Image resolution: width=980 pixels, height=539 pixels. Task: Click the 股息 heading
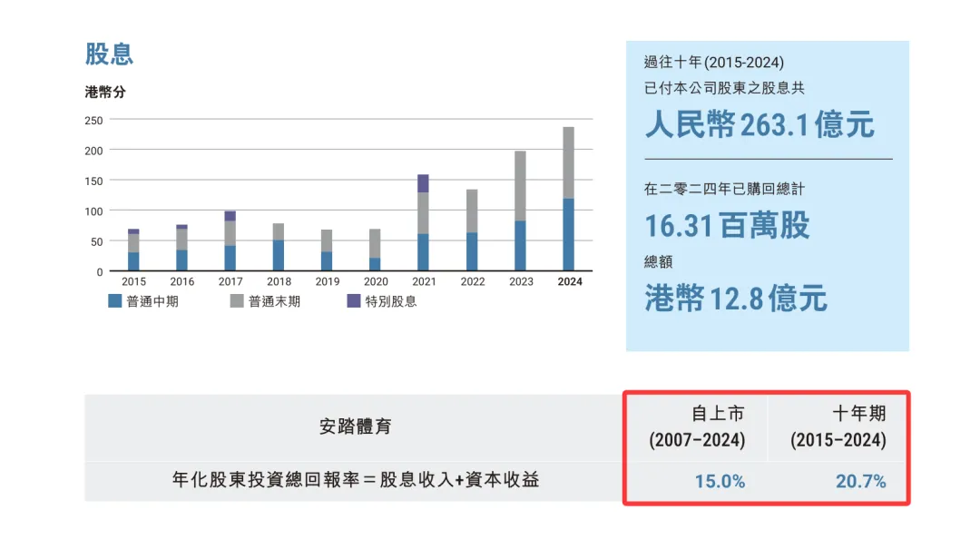[109, 54]
